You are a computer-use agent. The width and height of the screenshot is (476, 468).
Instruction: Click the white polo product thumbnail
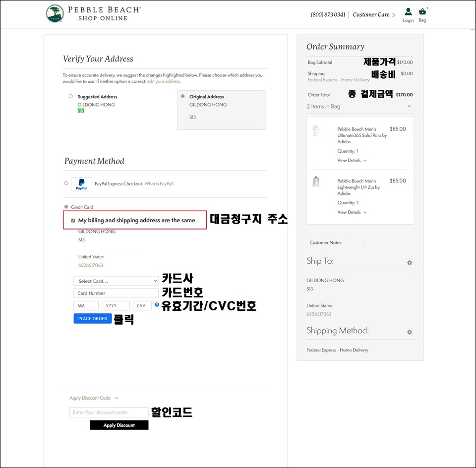tap(316, 130)
